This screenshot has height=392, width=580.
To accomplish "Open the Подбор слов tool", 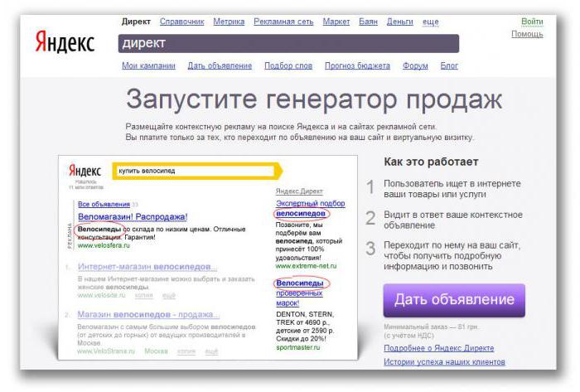I will (288, 65).
